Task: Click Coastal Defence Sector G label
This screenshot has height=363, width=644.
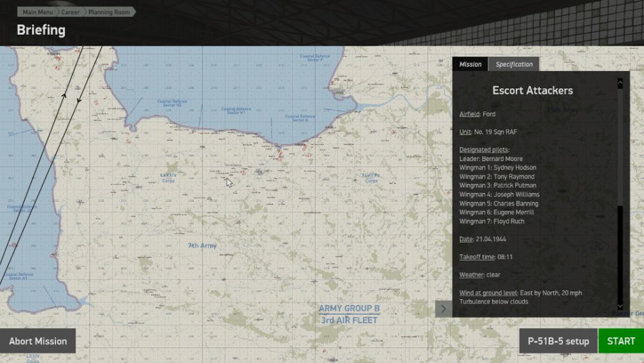Action: point(300,118)
